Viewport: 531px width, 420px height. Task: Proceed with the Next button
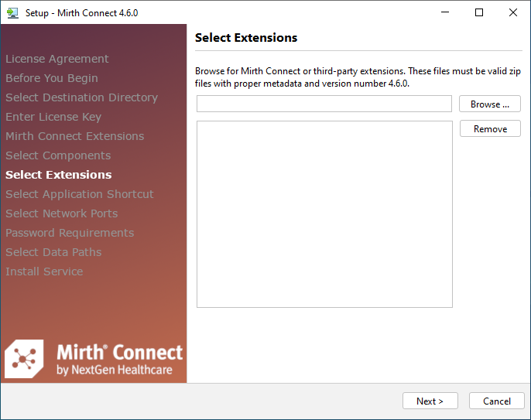(x=430, y=401)
